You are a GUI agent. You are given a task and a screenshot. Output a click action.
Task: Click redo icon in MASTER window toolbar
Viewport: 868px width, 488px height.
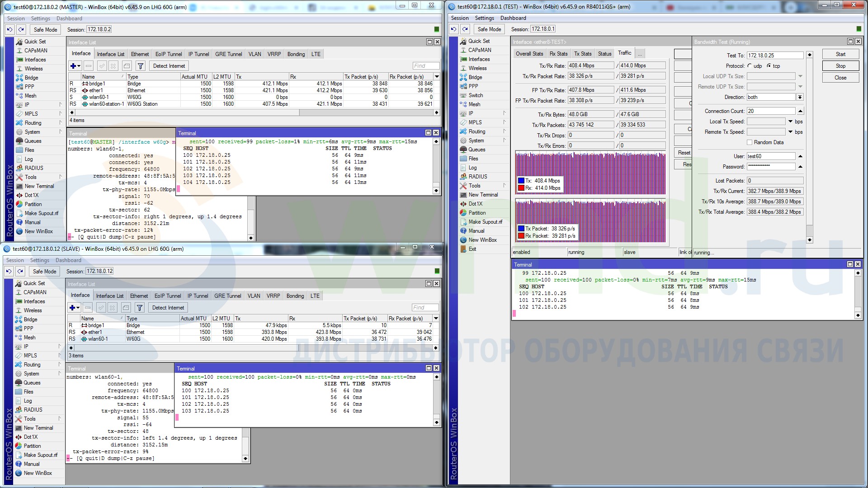[21, 29]
